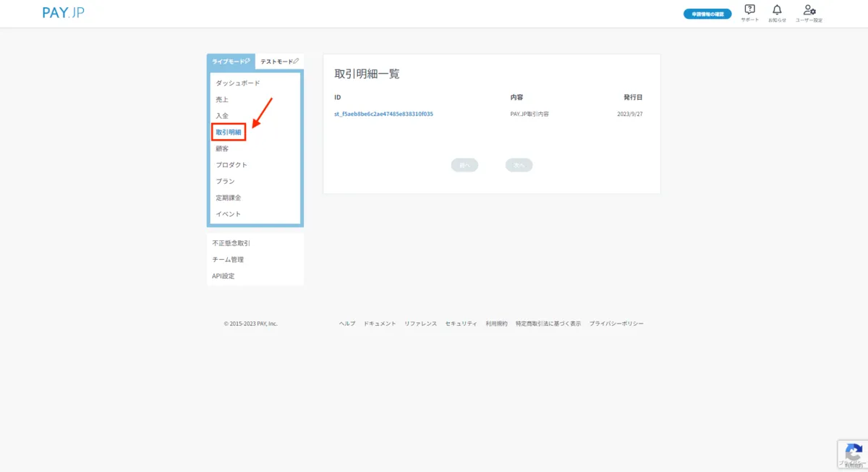Open the プライバシーポリシー footer link
Viewport: 868px width, 472px height.
click(616, 324)
